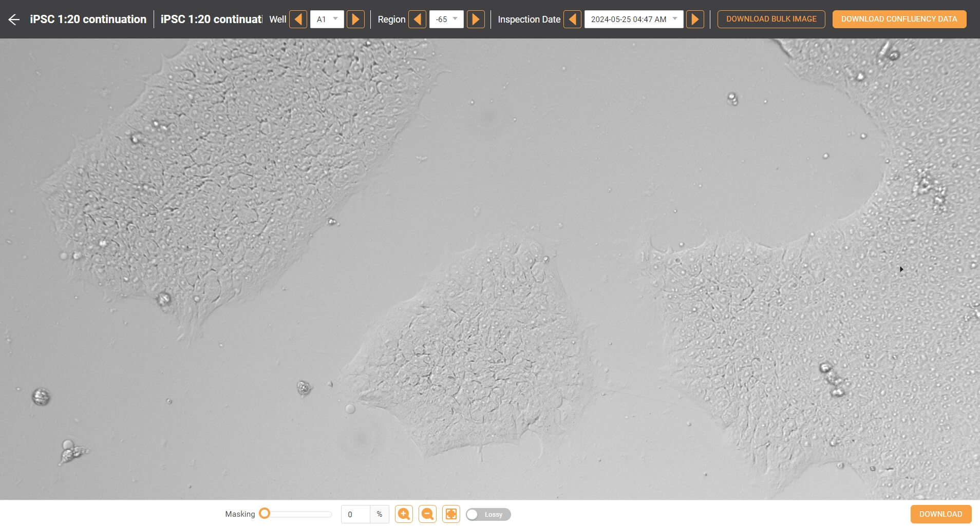Screen dimensions: 980x527
Task: Open the Well selection dropdown showing A1
Action: (x=327, y=19)
